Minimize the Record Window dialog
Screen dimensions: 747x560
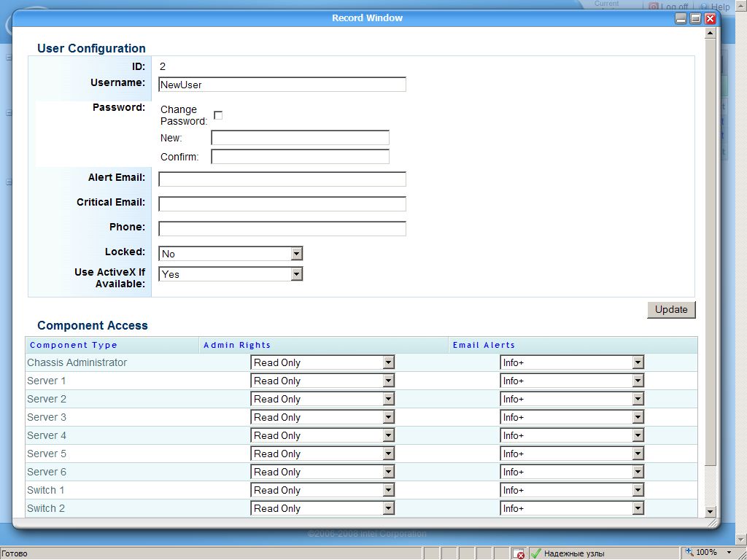click(x=681, y=19)
